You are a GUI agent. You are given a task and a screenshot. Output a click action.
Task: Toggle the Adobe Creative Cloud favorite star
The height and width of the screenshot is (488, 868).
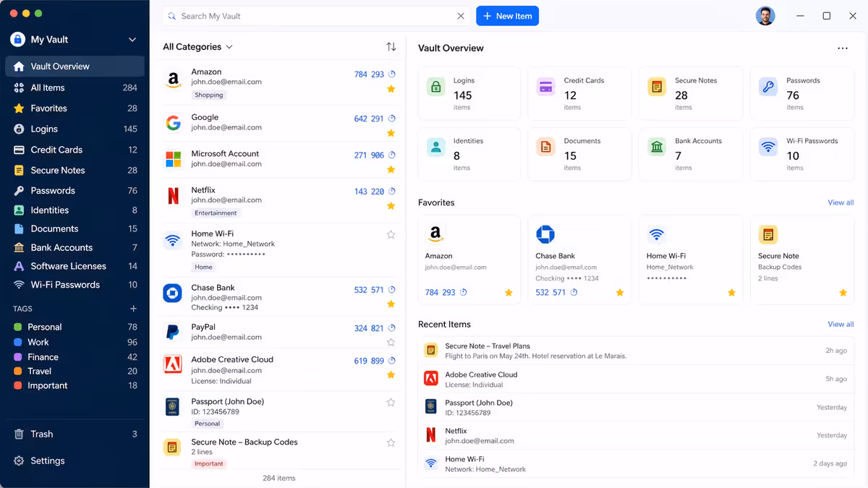(x=391, y=374)
